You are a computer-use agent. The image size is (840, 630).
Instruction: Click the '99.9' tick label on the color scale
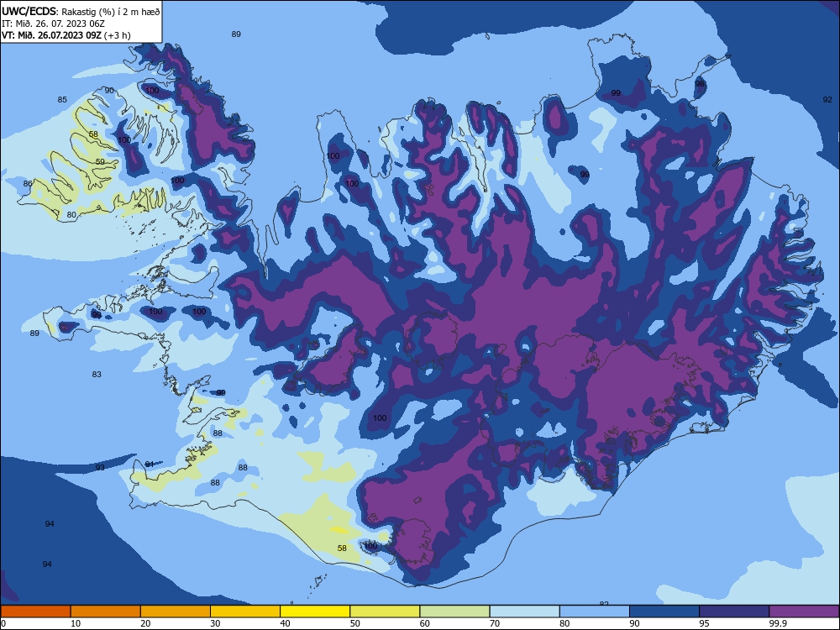pos(777,623)
